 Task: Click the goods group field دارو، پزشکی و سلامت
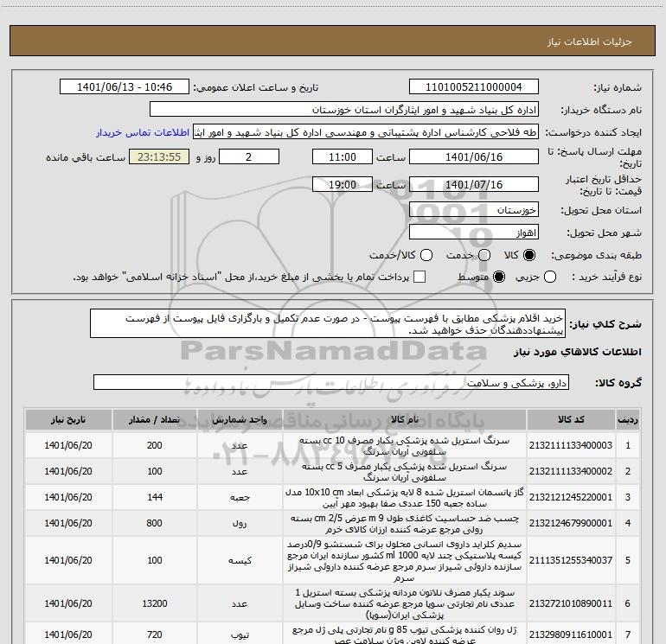tap(331, 382)
